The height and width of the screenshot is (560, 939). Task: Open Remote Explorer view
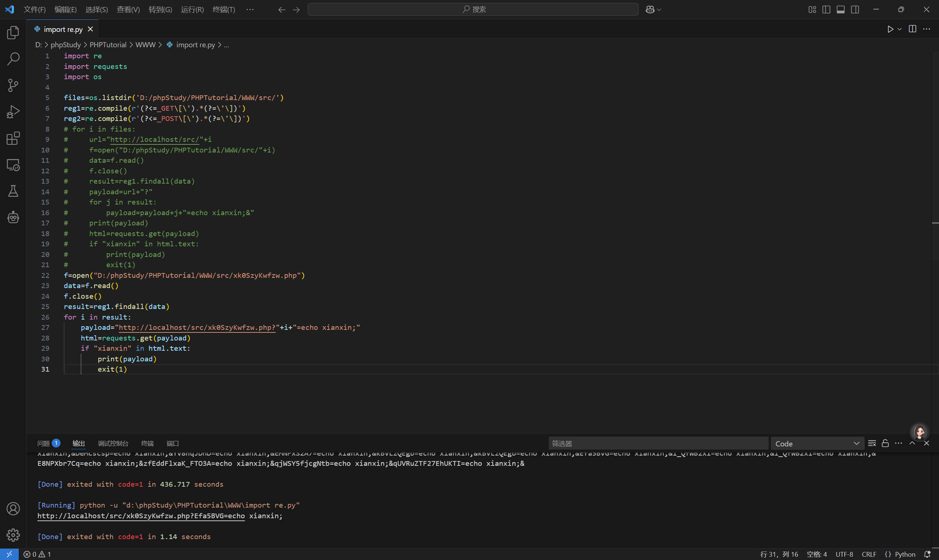[x=13, y=165]
